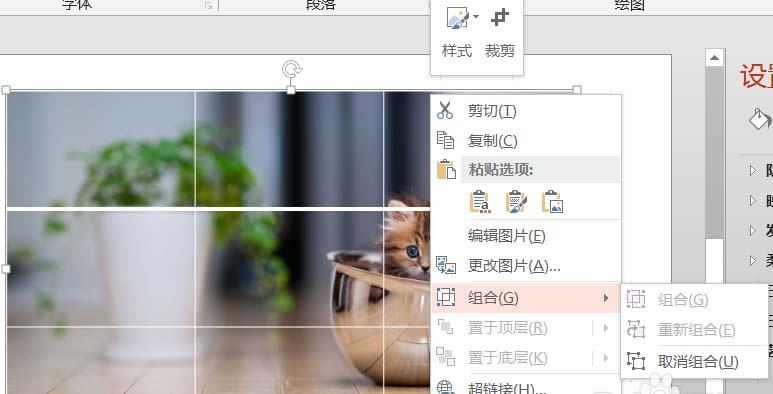Click the top-left selection handle of picture
Screen dimensions: 773x394
point(6,90)
